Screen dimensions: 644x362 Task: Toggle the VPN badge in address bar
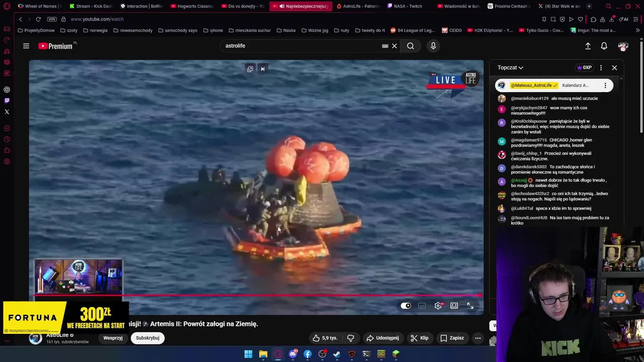tap(52, 19)
